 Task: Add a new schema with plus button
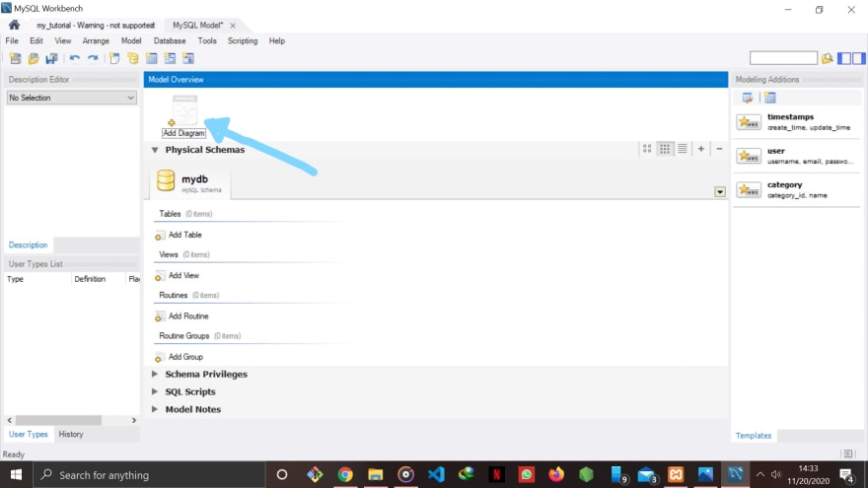(701, 149)
